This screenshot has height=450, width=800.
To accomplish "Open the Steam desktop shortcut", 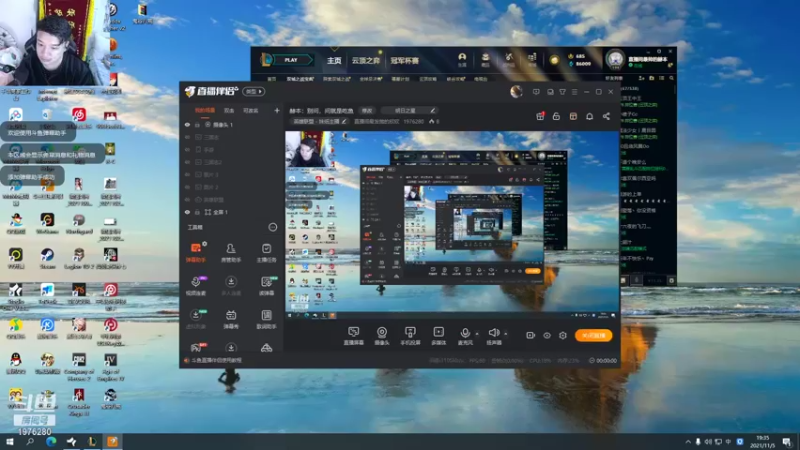I will tap(47, 258).
